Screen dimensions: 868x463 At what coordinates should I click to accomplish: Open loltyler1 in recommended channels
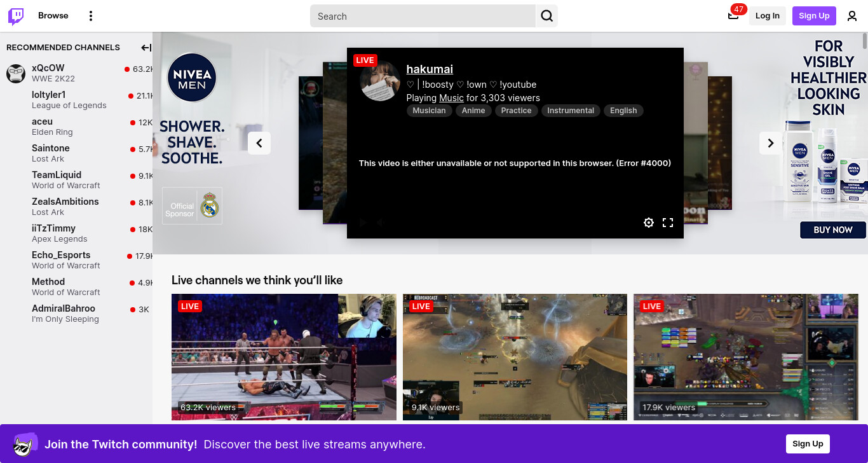76,100
